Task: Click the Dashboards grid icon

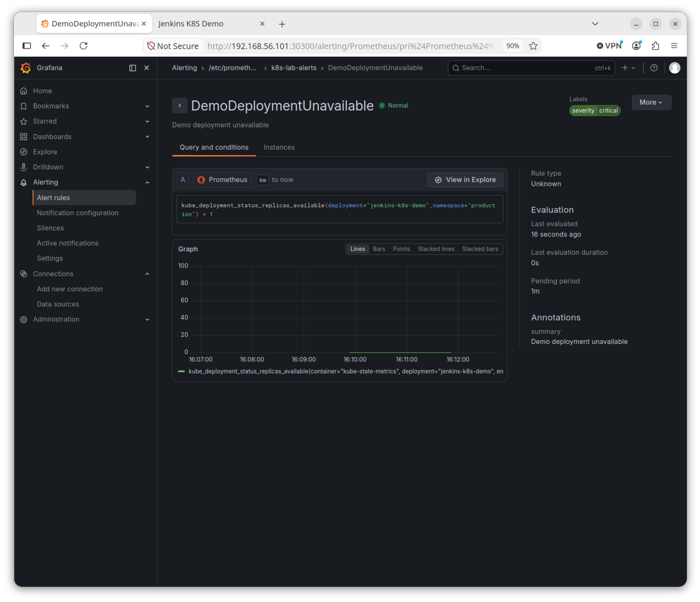Action: click(24, 136)
